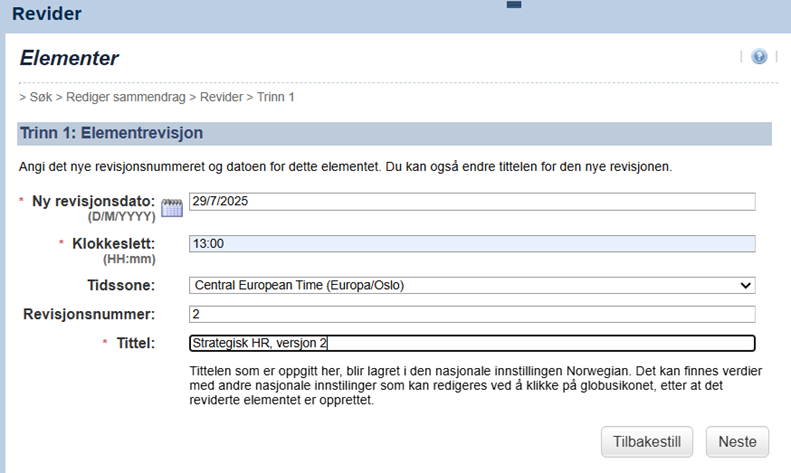
Task: Click the Tittel label
Action: pos(136,343)
